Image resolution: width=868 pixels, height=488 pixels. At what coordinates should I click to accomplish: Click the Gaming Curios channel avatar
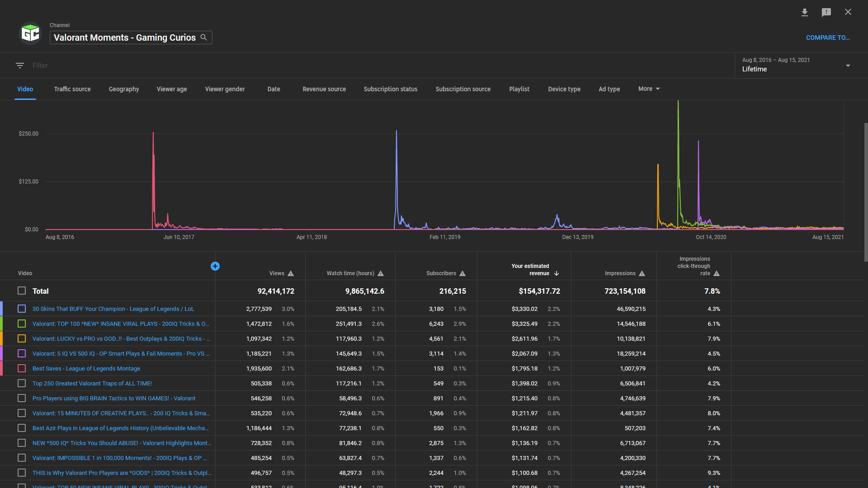[x=30, y=33]
